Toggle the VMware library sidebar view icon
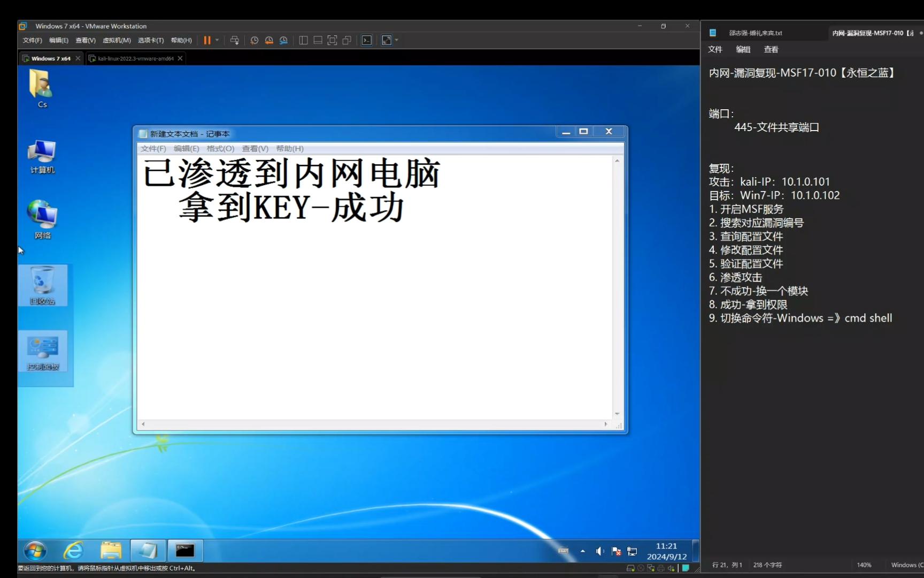 303,40
